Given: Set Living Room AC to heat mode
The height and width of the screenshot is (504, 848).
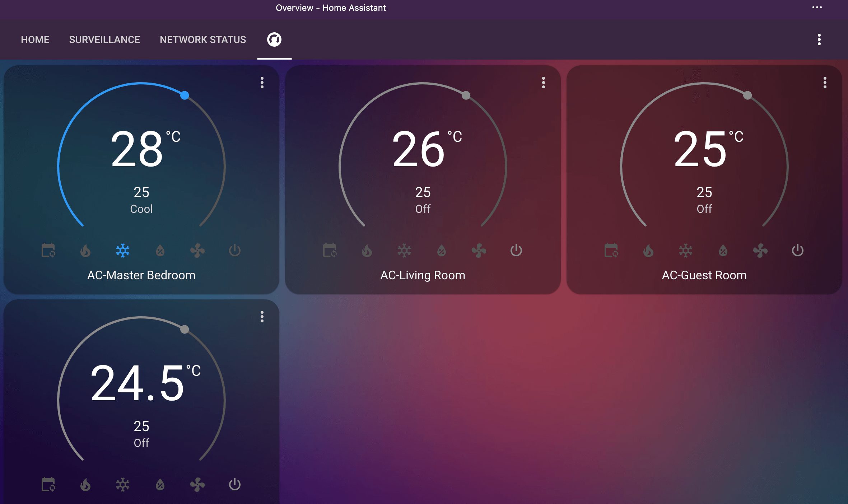Looking at the screenshot, I should click(x=367, y=251).
